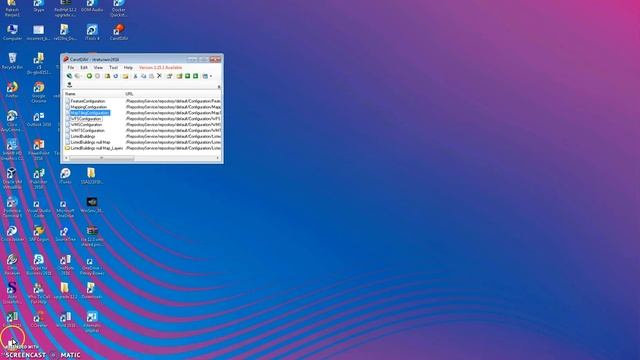The image size is (640, 360).
Task: Click the small black icon on second toolbar row
Action: 69,85
